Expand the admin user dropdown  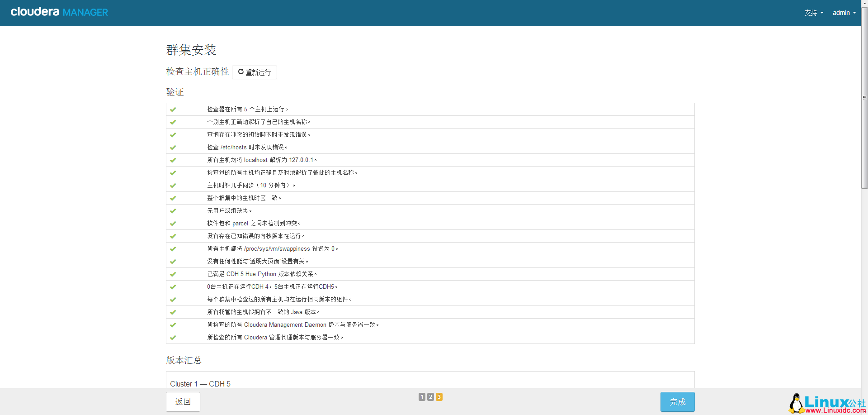coord(844,13)
